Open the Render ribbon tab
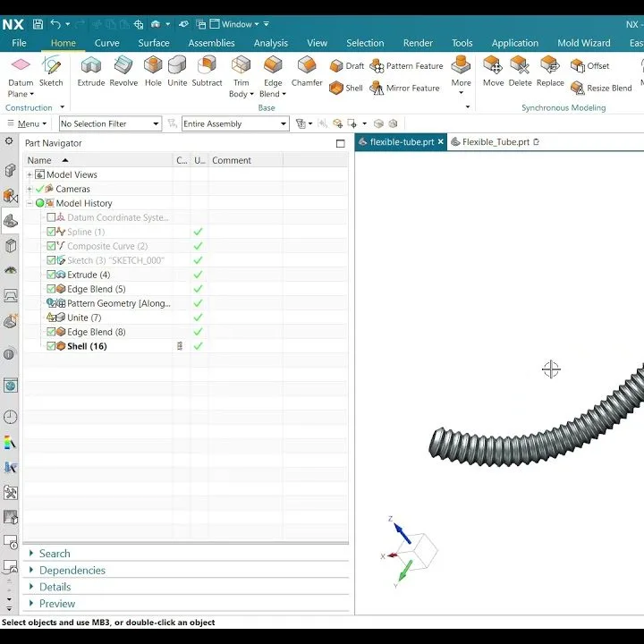 [418, 43]
